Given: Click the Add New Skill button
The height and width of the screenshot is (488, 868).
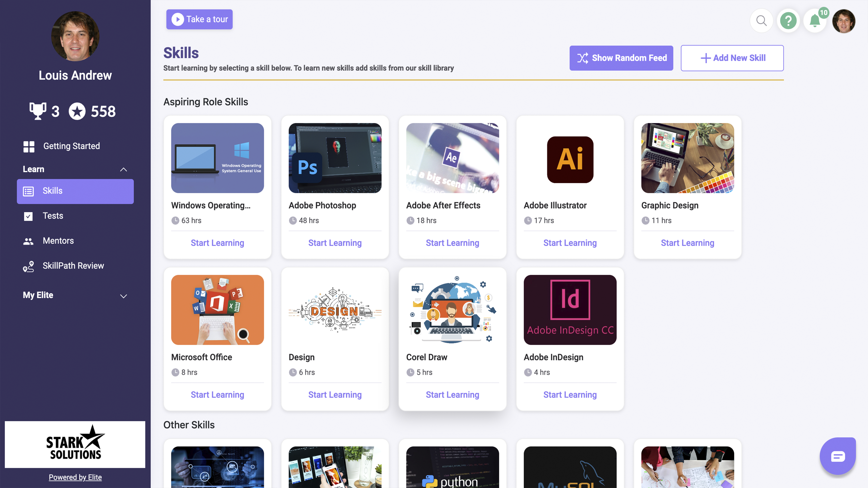Looking at the screenshot, I should (732, 58).
